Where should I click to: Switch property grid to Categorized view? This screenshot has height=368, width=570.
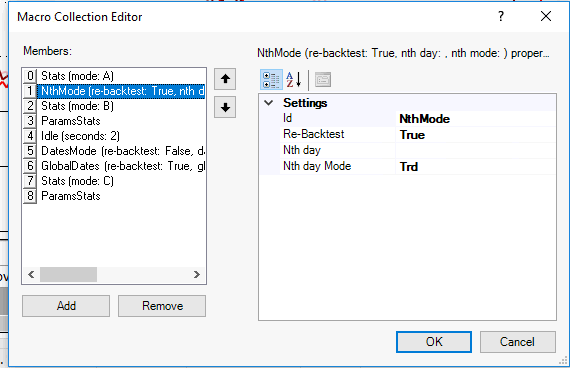click(x=271, y=80)
